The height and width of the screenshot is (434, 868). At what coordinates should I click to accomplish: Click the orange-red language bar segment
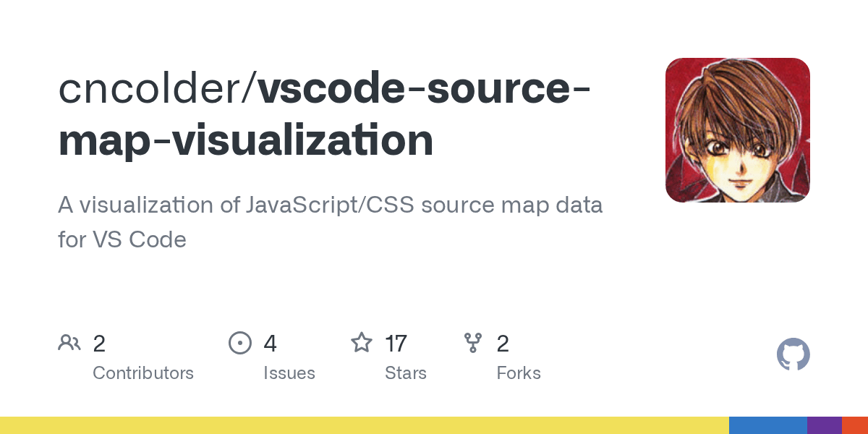tap(855, 425)
